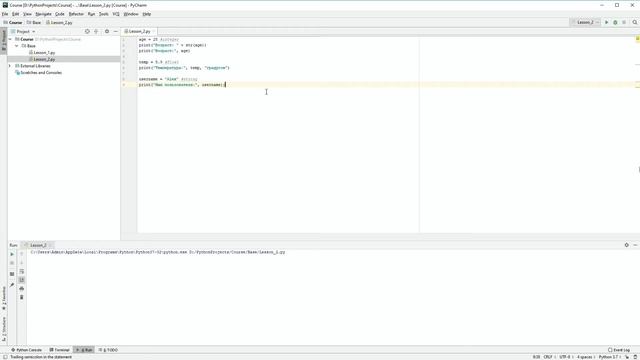Viewport: 640px width, 360px height.
Task: Click the pin tab icon in Run panel
Action: pyautogui.click(x=12, y=285)
